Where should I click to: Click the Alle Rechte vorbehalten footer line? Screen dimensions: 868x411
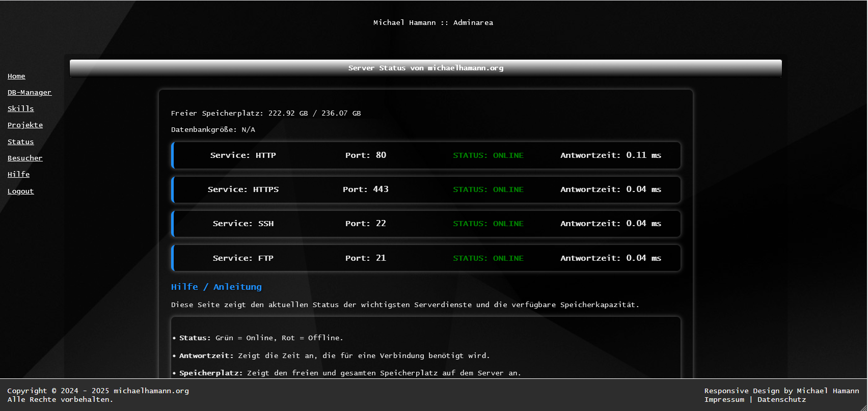60,399
